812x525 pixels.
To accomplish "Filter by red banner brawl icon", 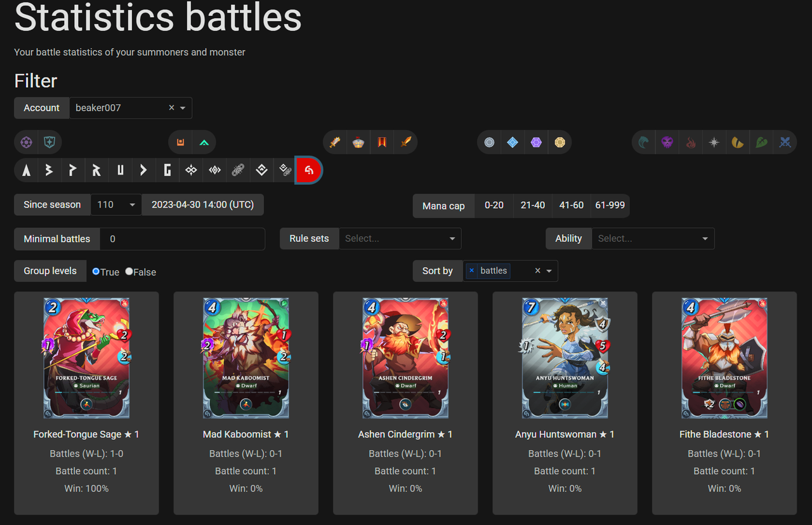I will (382, 142).
